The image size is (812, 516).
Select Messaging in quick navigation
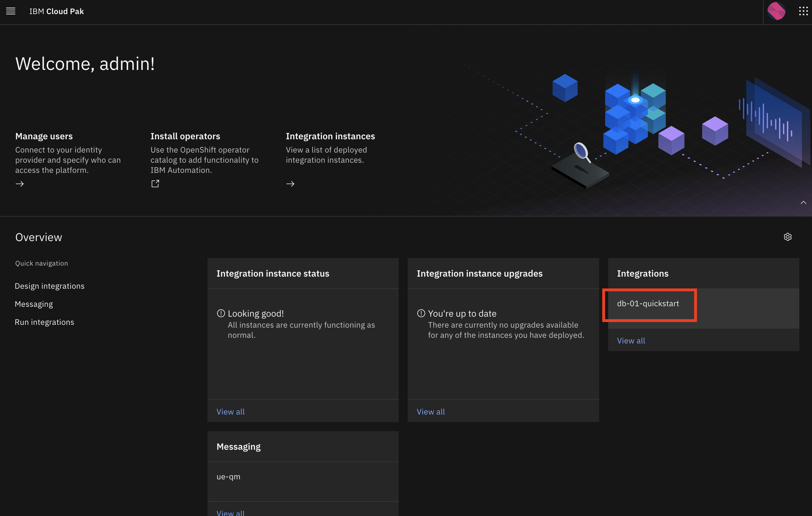coord(34,304)
